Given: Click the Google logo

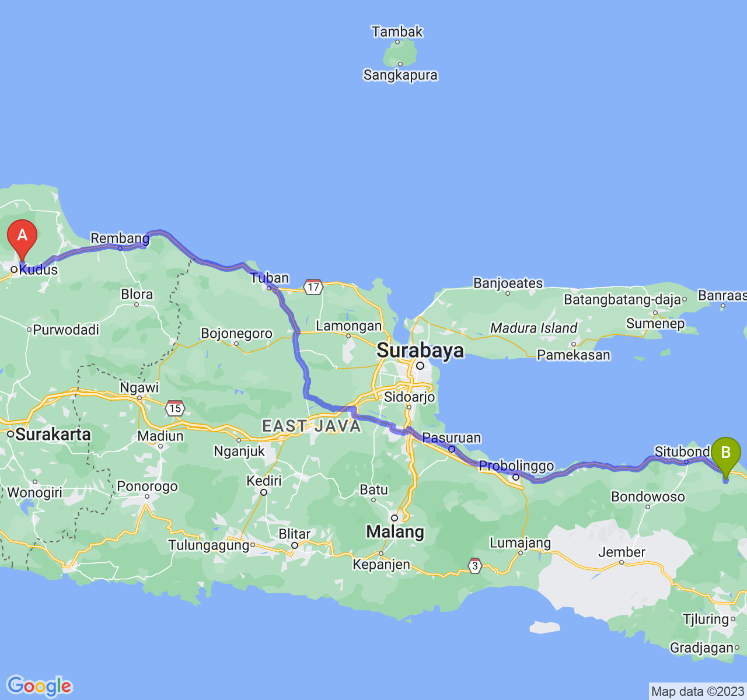Looking at the screenshot, I should pyautogui.click(x=40, y=686).
